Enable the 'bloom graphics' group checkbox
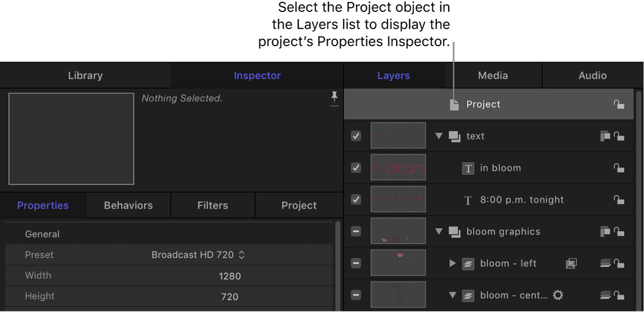The height and width of the screenshot is (312, 644). pyautogui.click(x=356, y=231)
